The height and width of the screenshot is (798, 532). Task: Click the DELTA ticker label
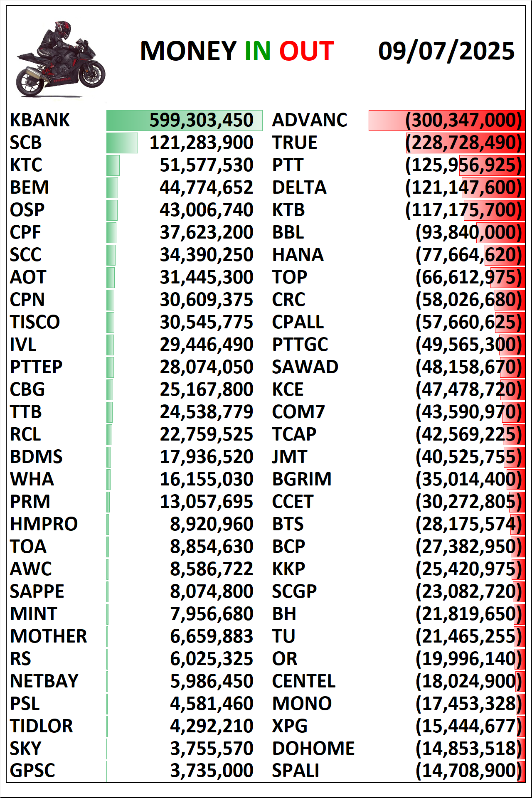pyautogui.click(x=299, y=187)
